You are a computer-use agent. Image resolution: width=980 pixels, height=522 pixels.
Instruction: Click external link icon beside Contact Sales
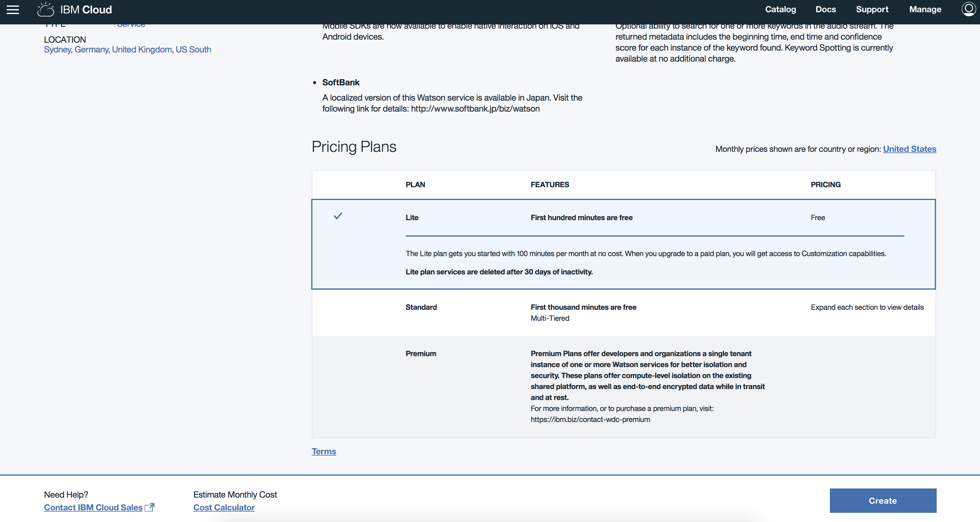pos(150,507)
